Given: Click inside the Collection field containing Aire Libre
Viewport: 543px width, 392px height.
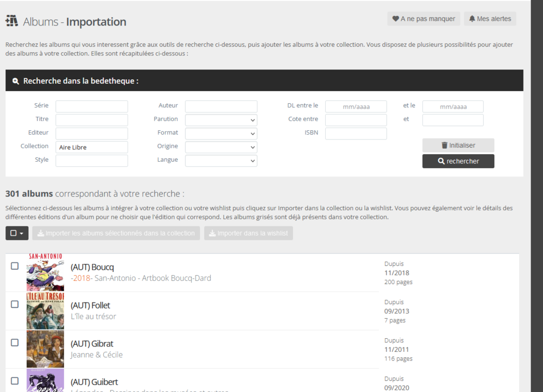Looking at the screenshot, I should point(92,147).
